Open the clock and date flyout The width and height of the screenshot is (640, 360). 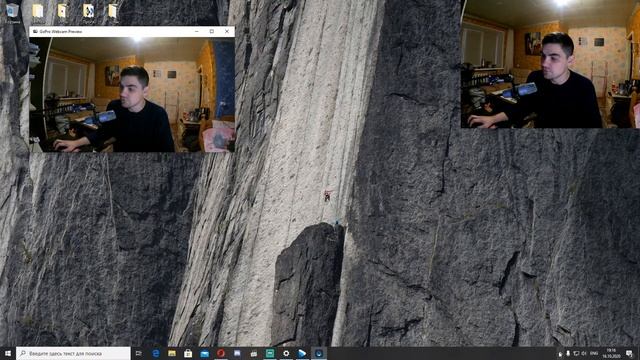611,353
